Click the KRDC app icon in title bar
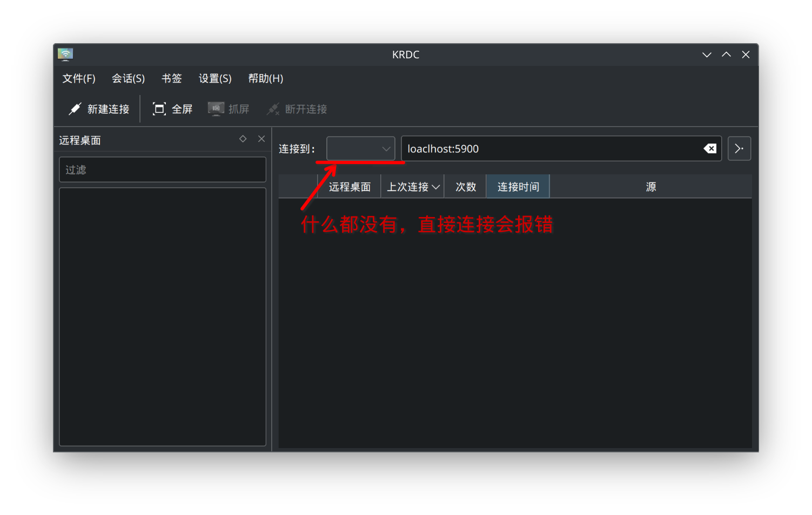The width and height of the screenshot is (812, 515). pyautogui.click(x=65, y=54)
